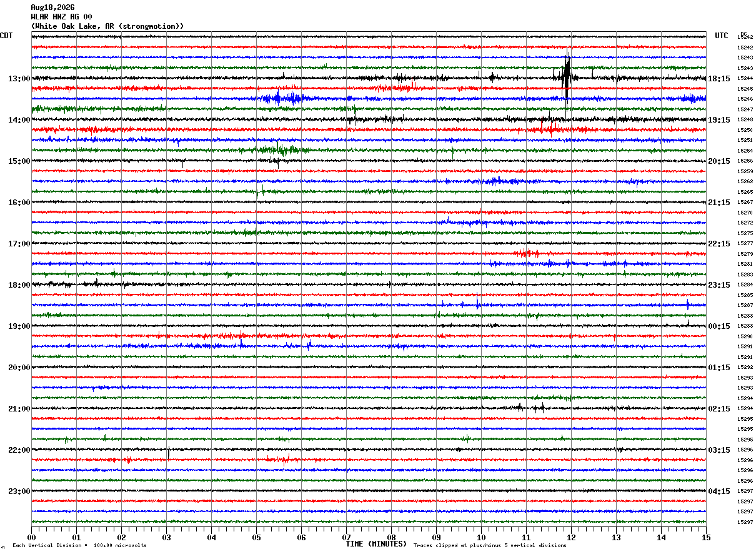
Task: Click the traces clipped footnote text
Action: [x=490, y=545]
